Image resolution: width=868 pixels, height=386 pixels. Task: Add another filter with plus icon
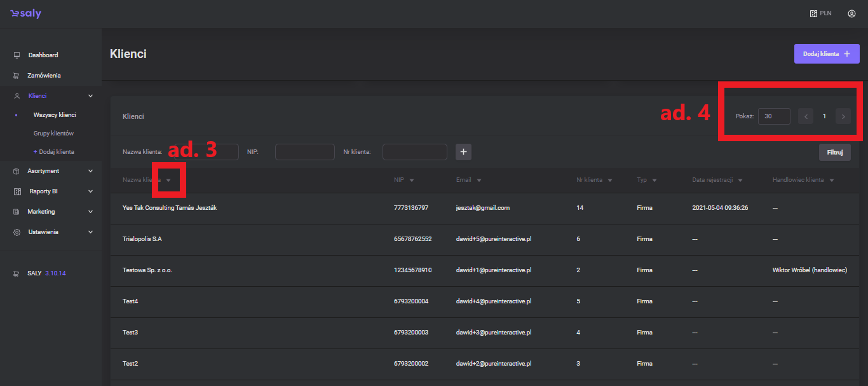[x=463, y=152]
